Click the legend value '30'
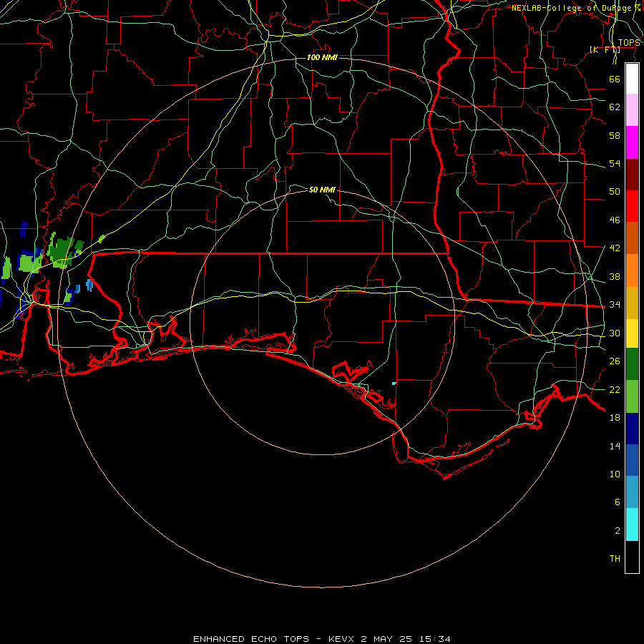 (x=615, y=333)
